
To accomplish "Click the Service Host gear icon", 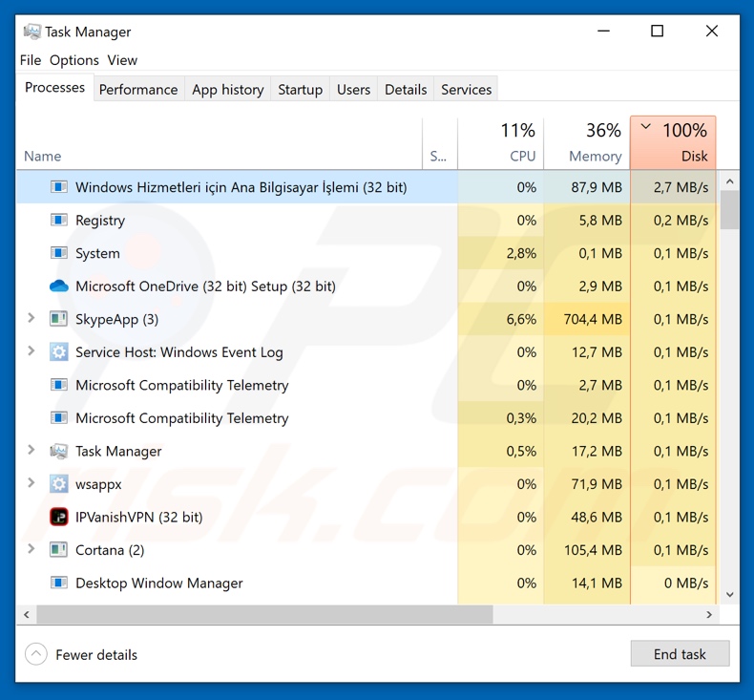I will coord(58,352).
